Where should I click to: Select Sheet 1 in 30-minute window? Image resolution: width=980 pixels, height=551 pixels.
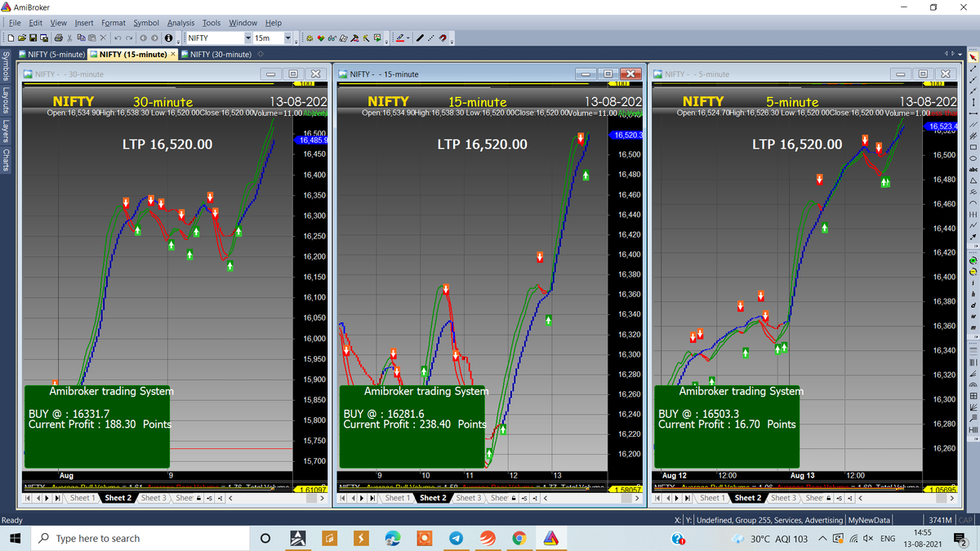(82, 498)
